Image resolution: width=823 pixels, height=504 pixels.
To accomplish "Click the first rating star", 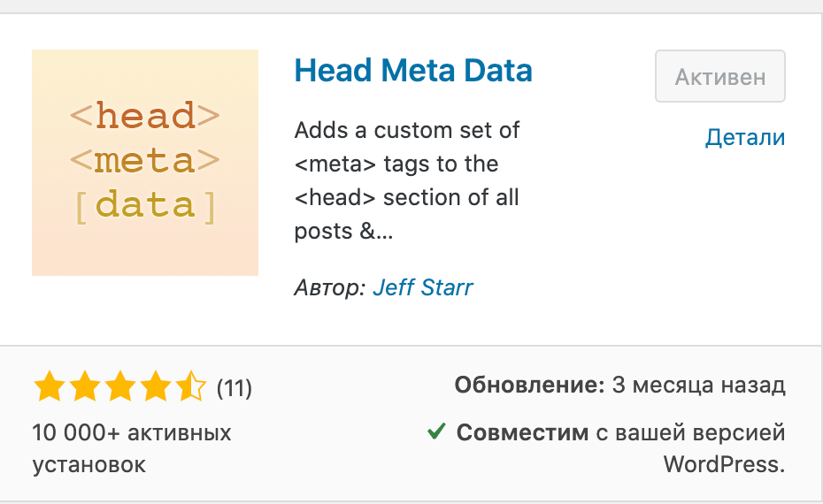I will (x=49, y=387).
